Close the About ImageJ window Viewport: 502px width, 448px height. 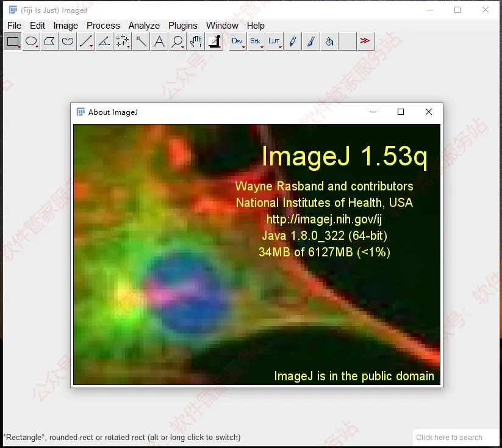pyautogui.click(x=429, y=112)
